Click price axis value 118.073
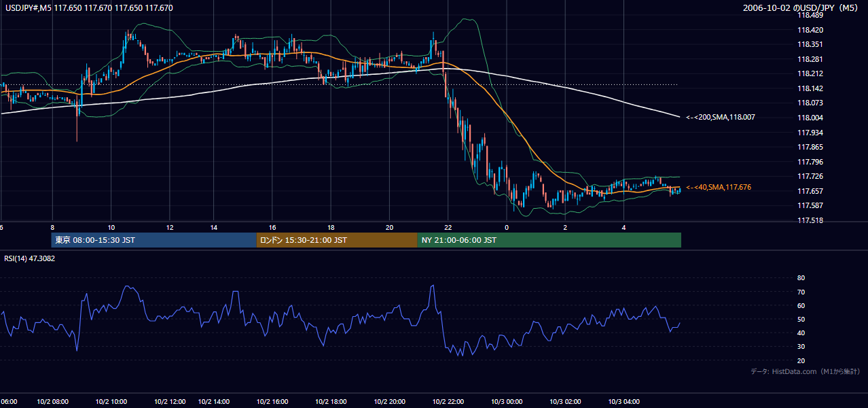Viewport: 868px width, 408px height. (x=810, y=103)
